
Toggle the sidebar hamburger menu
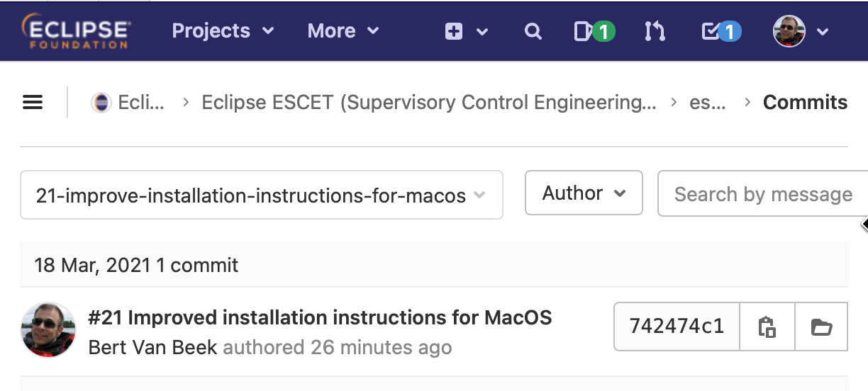click(33, 102)
